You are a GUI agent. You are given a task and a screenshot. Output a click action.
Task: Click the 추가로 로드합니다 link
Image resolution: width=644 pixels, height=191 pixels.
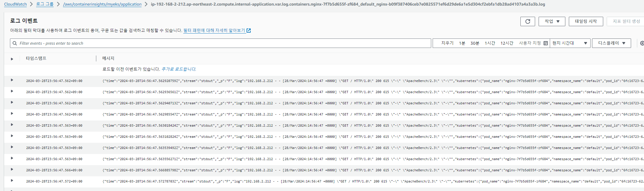coord(178,69)
